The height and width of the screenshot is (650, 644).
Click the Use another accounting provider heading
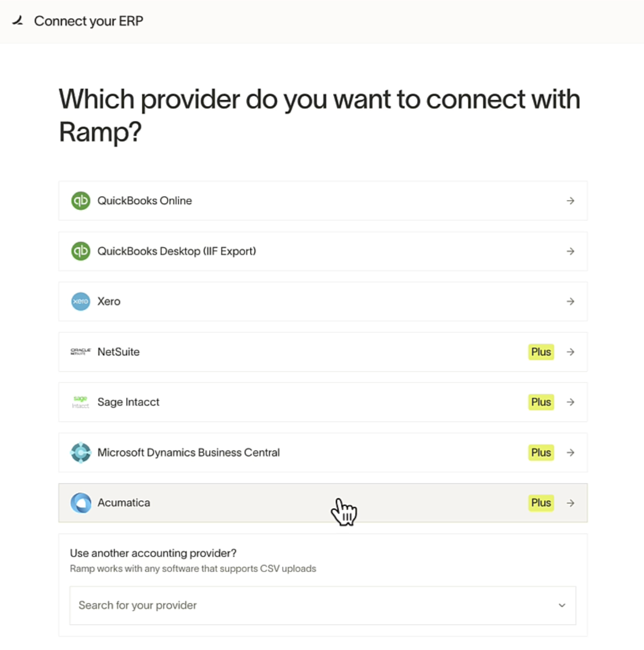(153, 553)
